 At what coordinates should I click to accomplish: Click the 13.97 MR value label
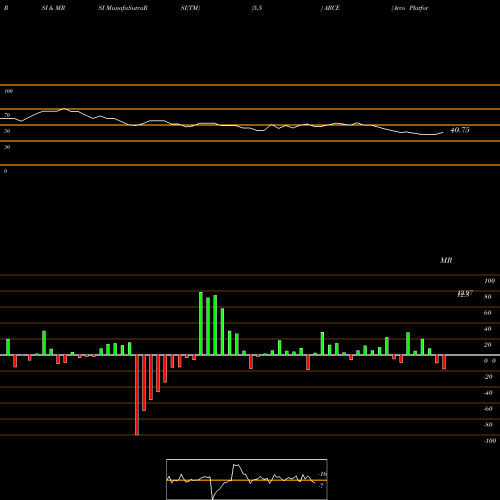click(465, 292)
